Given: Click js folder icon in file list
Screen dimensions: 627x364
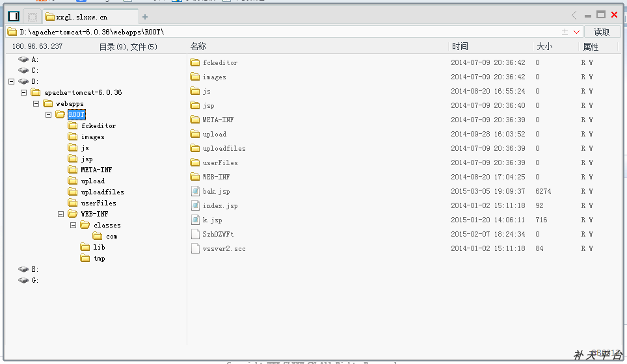Looking at the screenshot, I should [195, 91].
